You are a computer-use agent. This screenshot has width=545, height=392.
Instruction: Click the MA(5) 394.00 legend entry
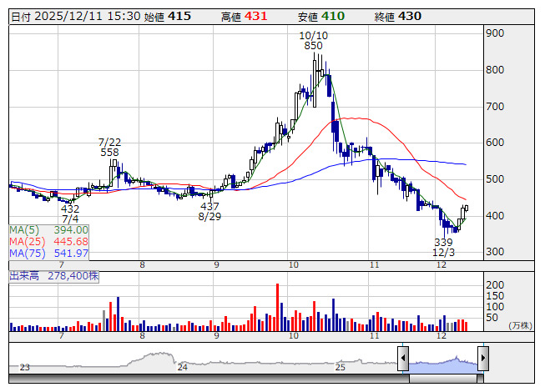click(48, 230)
